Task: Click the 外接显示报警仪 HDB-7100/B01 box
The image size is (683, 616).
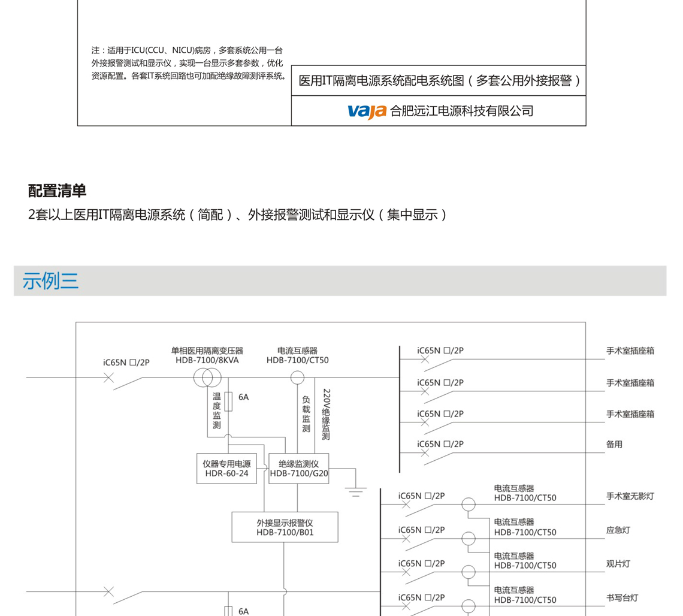Action: pyautogui.click(x=285, y=527)
